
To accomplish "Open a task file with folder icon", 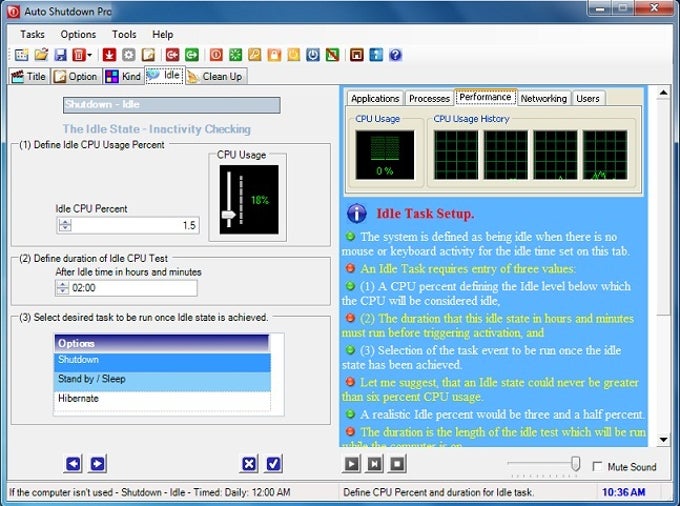I will 41,55.
